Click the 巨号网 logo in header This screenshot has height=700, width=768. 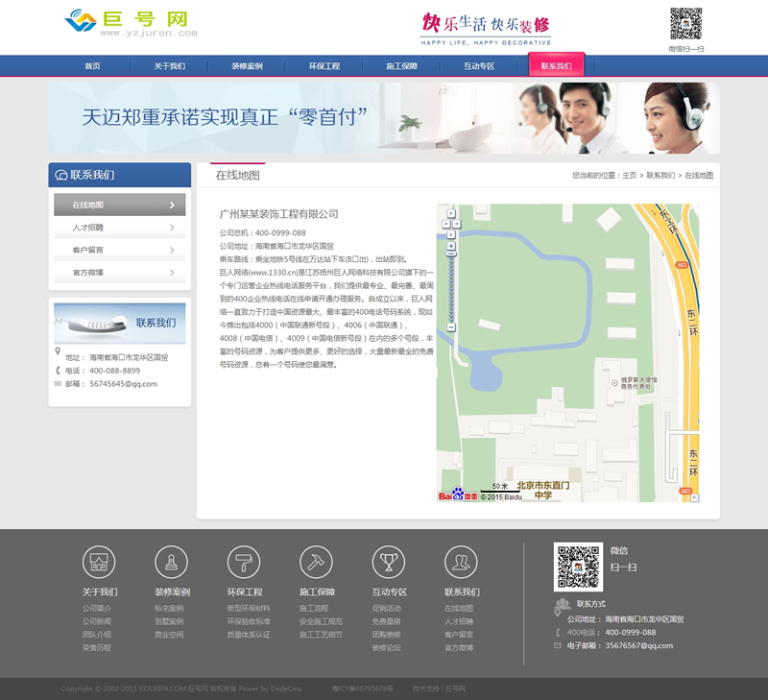(131, 23)
